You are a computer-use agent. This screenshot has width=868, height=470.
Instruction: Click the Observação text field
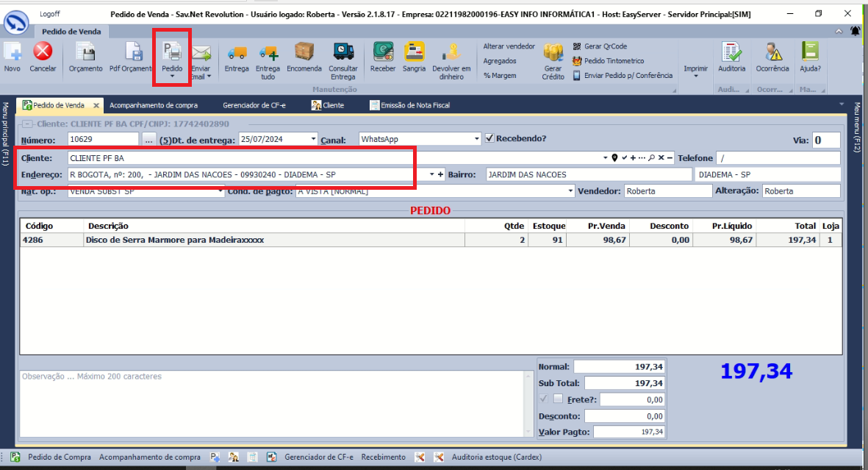pyautogui.click(x=272, y=405)
